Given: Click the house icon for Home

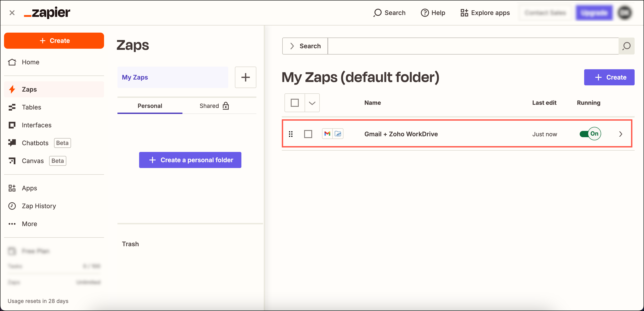Looking at the screenshot, I should [x=12, y=62].
